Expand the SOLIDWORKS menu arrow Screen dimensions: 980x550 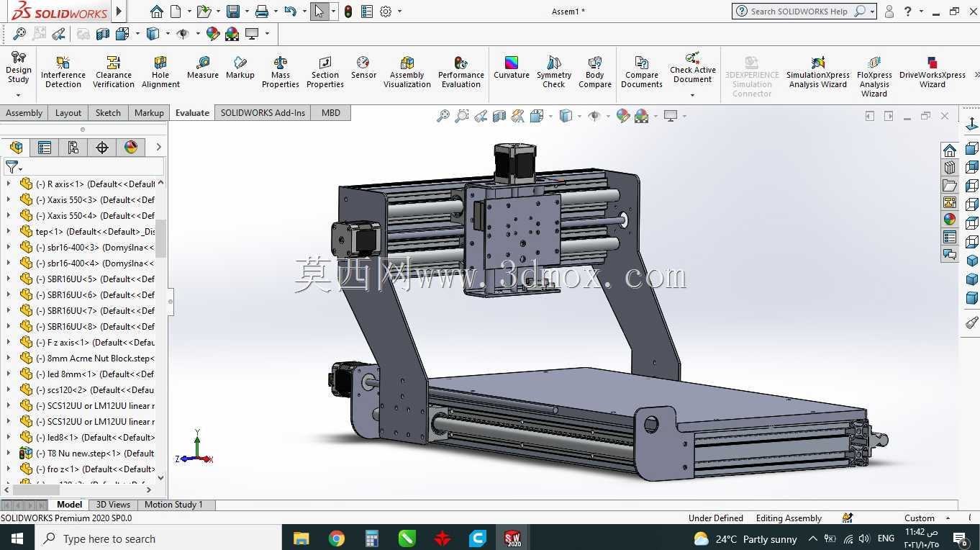(119, 12)
